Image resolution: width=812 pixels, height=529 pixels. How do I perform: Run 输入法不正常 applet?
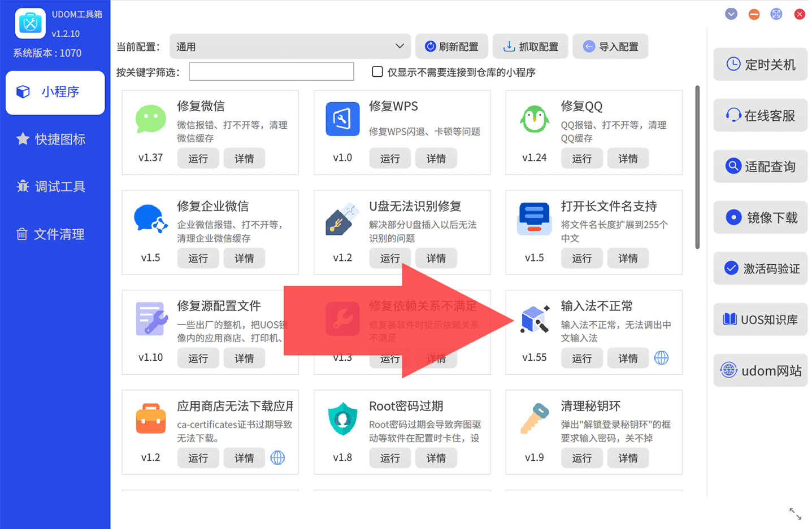tap(581, 358)
